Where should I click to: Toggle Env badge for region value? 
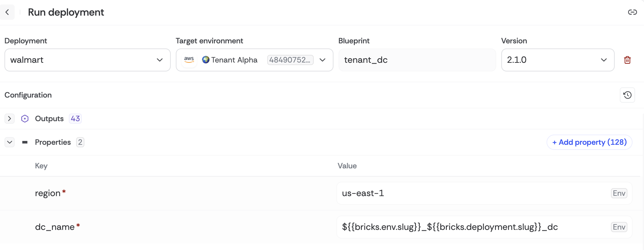coord(619,193)
